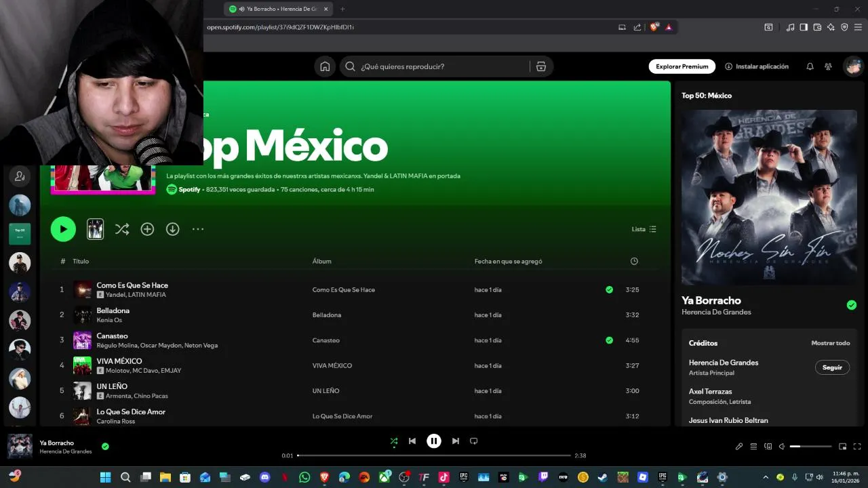Click Explorar Premium button
The height and width of the screenshot is (488, 868).
[682, 66]
